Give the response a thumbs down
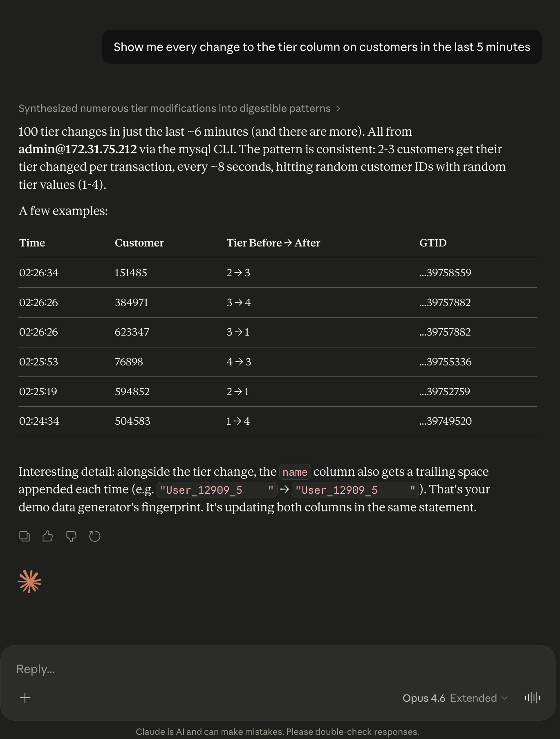This screenshot has width=560, height=739. [x=71, y=536]
